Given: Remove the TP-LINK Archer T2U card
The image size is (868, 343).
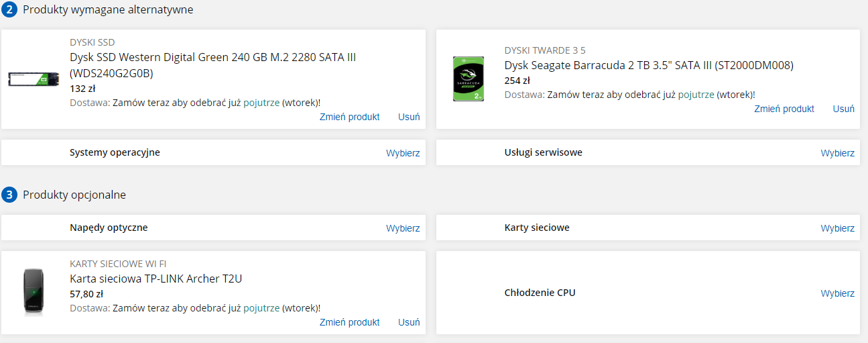Looking at the screenshot, I should point(409,322).
